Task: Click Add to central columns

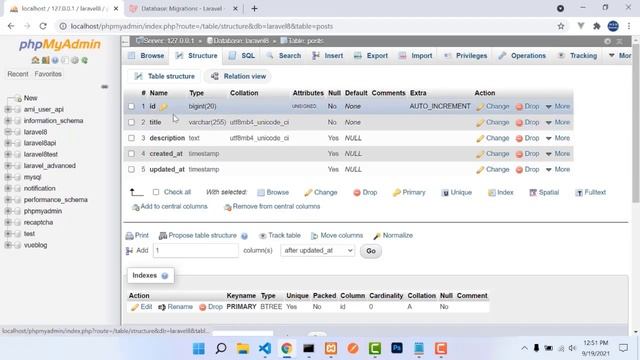Action: click(170, 207)
